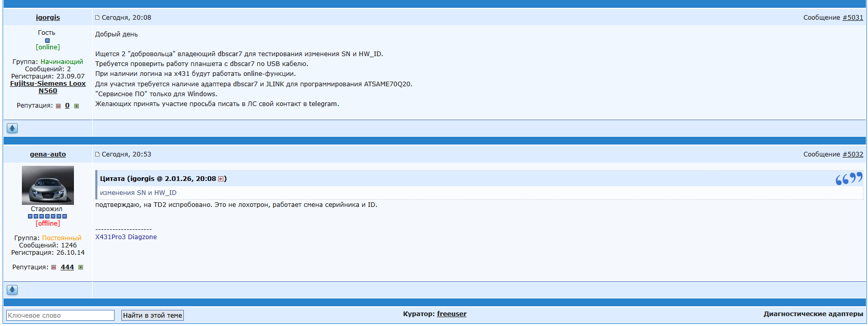868x326 pixels.
Task: Go to top arrow under gena-auto post
Action: [12, 290]
